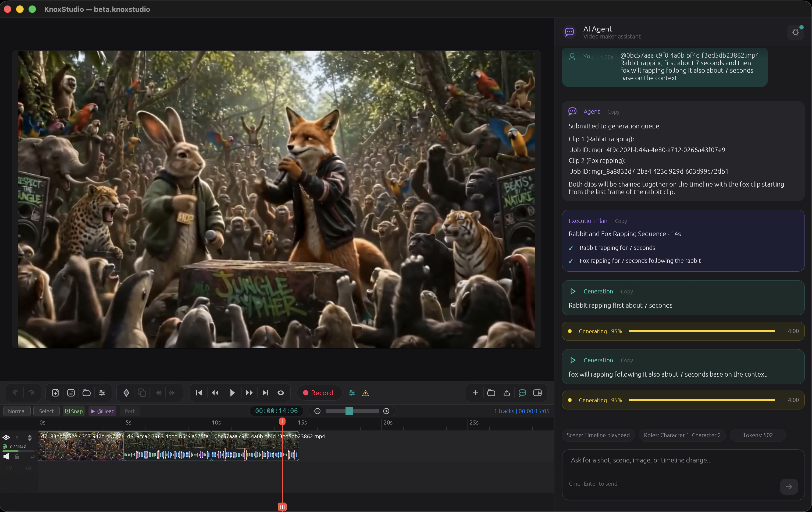Click the new file icon in the toolbar
The height and width of the screenshot is (512, 812).
tap(55, 392)
